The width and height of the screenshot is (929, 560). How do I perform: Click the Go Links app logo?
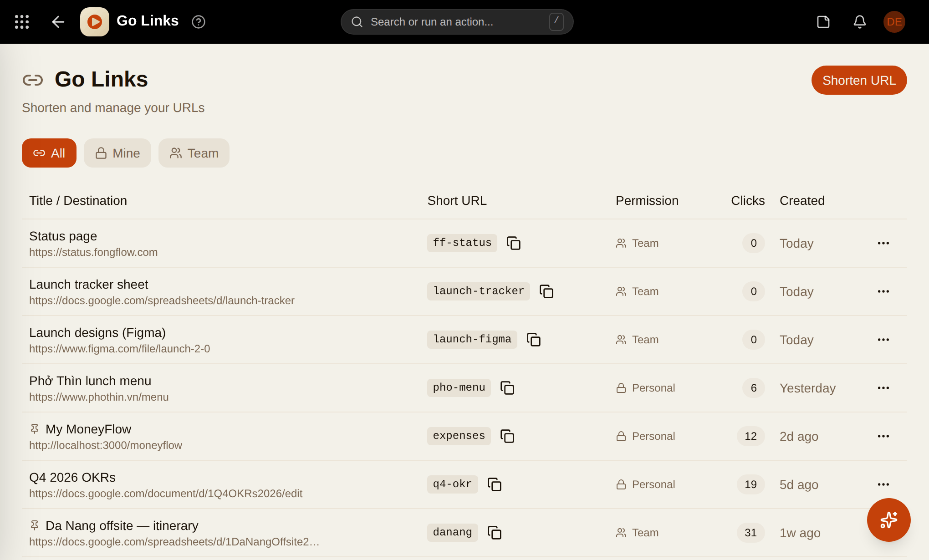tap(95, 22)
